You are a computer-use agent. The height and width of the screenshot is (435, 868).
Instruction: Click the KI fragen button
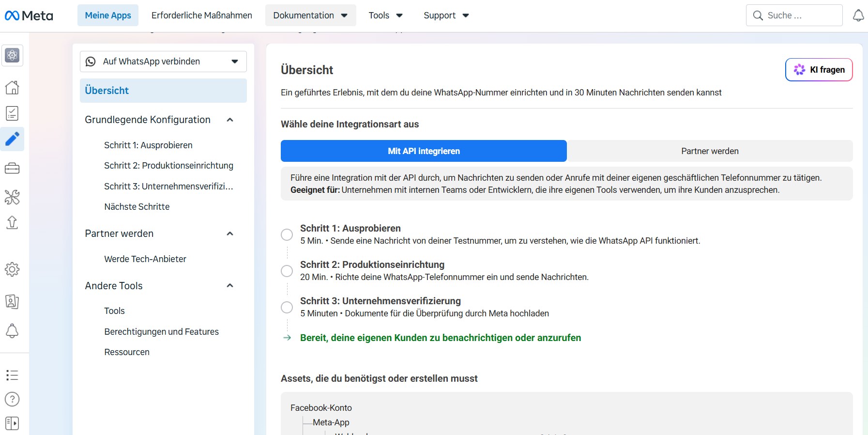point(819,70)
